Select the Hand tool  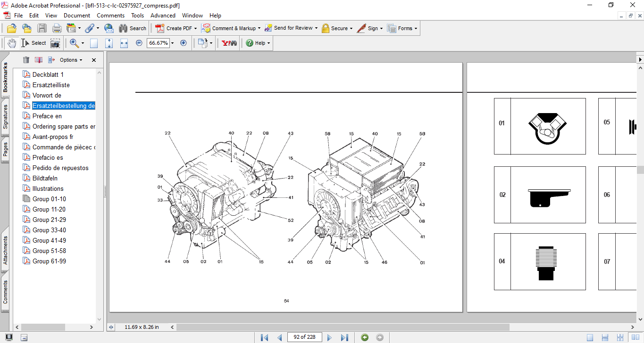11,43
